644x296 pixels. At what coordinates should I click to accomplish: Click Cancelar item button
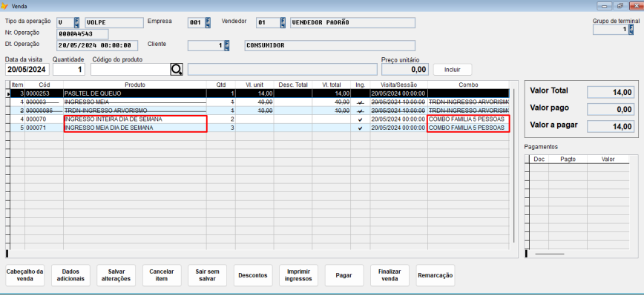(x=162, y=275)
